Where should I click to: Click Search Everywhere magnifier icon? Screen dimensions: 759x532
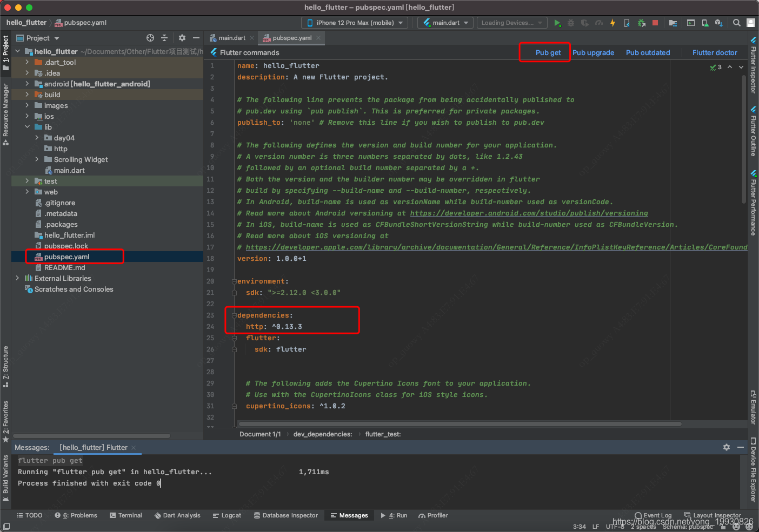point(737,23)
